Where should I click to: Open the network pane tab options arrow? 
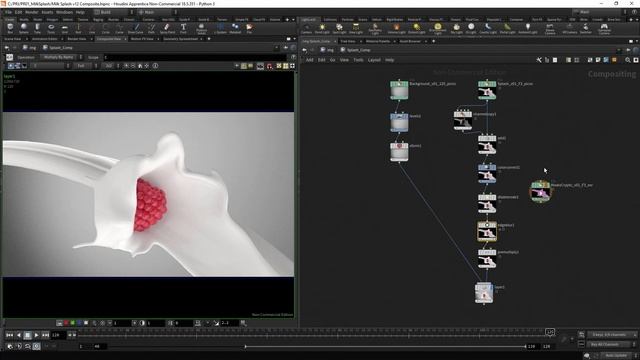click(x=636, y=41)
